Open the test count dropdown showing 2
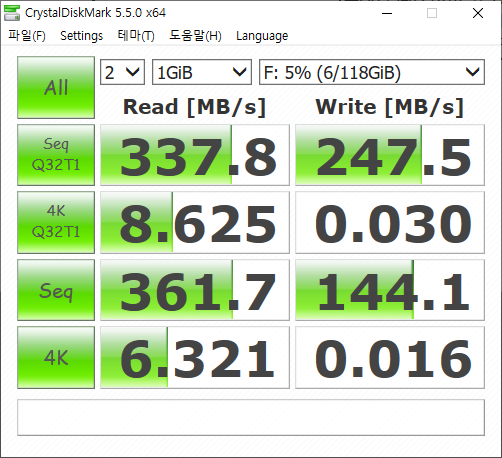The height and width of the screenshot is (458, 502). (x=122, y=72)
